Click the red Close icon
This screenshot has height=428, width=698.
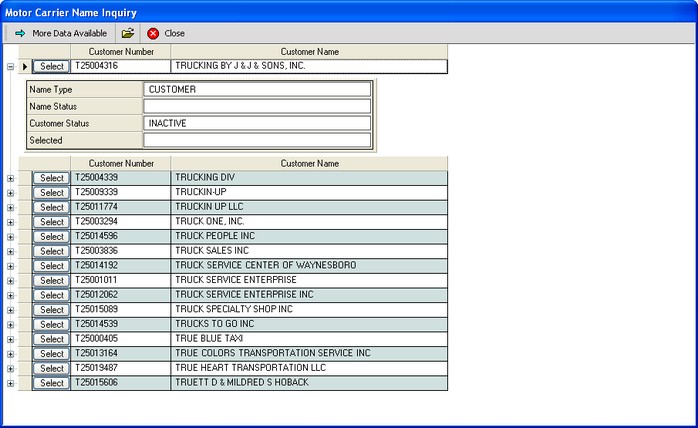[x=153, y=33]
